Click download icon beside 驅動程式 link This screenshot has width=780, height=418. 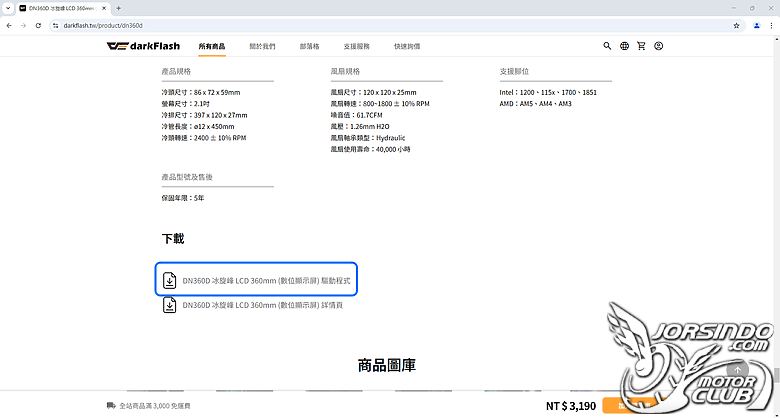170,281
